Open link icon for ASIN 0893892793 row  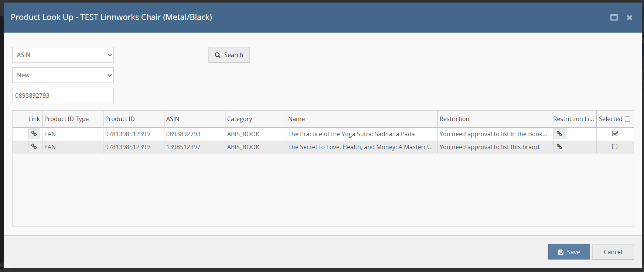pyautogui.click(x=34, y=134)
